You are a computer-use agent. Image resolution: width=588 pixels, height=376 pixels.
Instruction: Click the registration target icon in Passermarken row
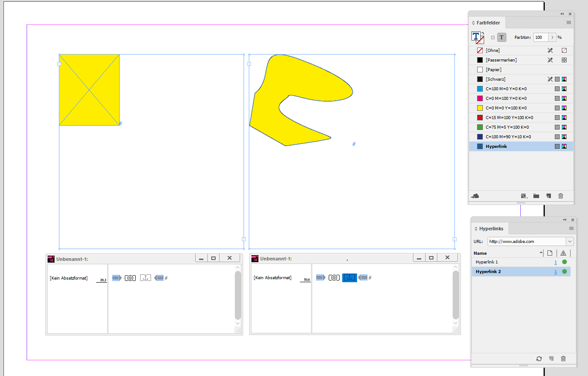(564, 60)
